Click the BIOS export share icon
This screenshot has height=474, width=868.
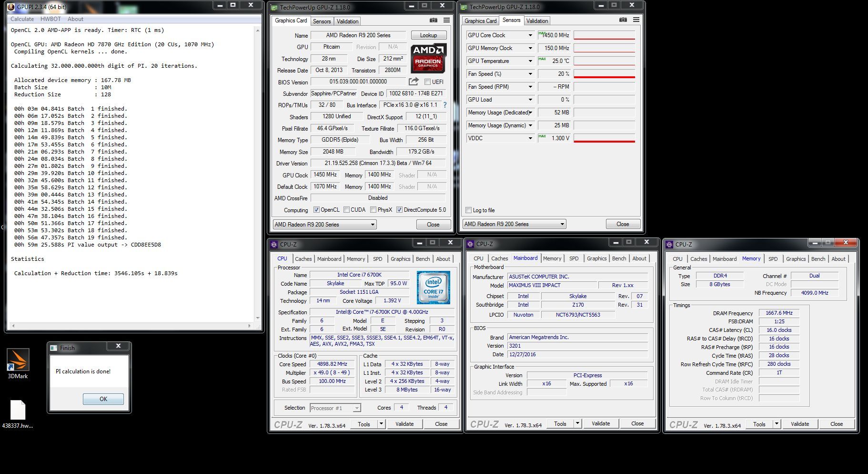(414, 82)
